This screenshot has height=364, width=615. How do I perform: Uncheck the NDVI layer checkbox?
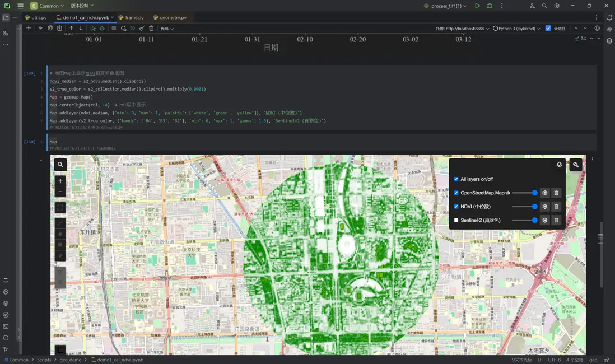pos(456,207)
